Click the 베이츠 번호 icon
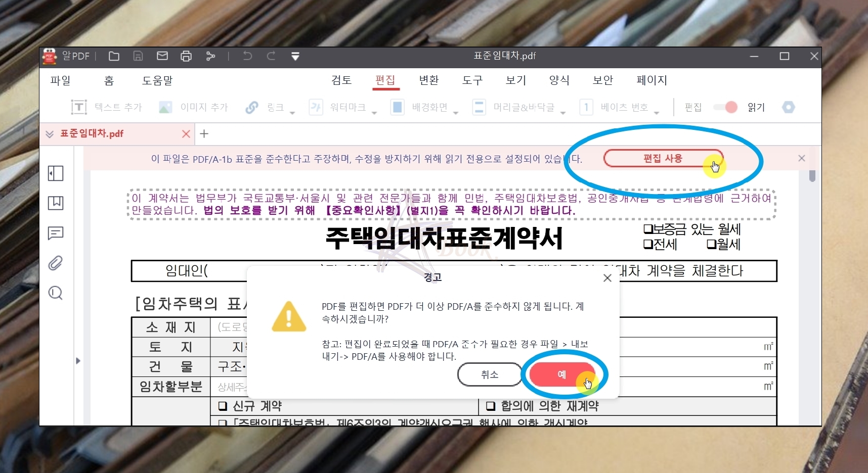 tap(586, 107)
